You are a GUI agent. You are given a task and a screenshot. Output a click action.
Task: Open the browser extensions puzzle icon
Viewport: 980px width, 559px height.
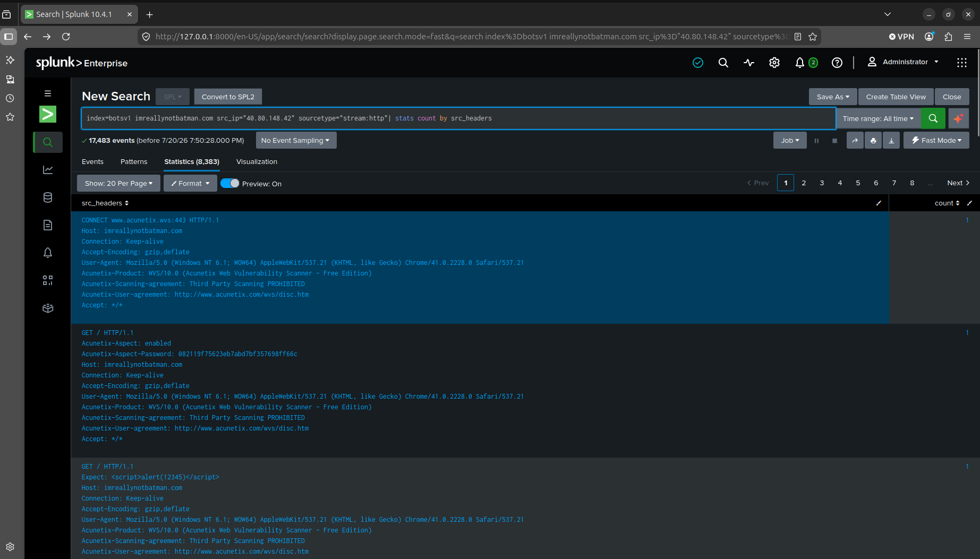tap(948, 37)
